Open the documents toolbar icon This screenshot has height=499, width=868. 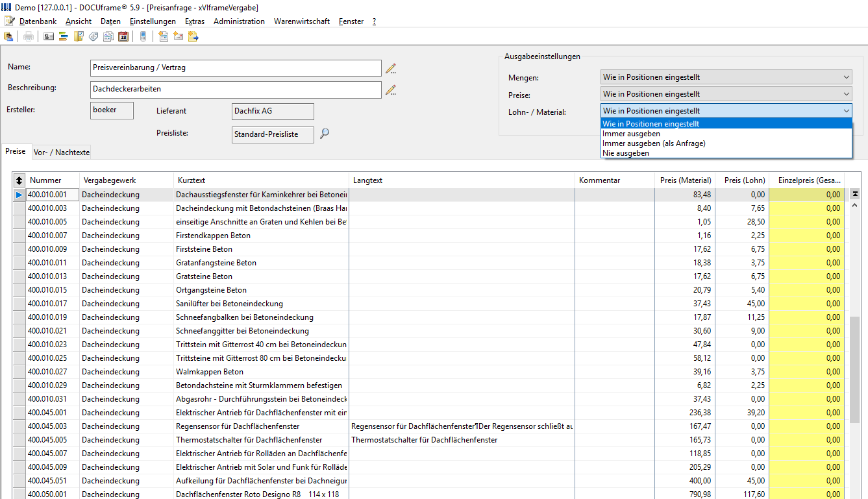108,36
